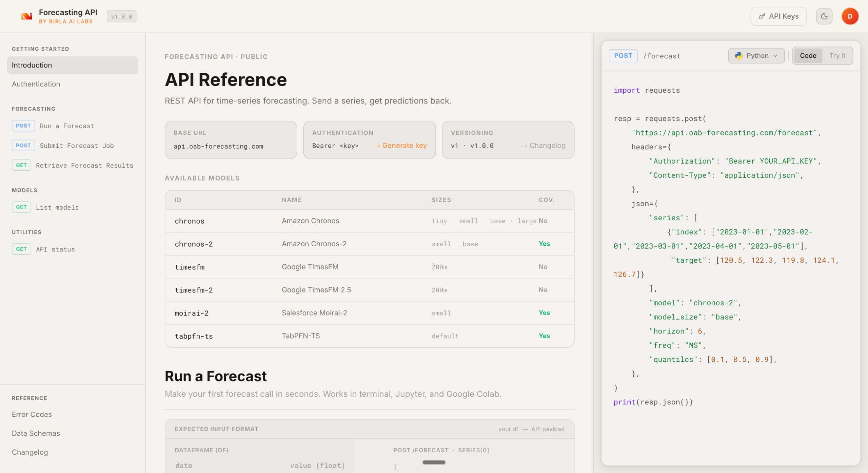
Task: Go to Error Codes reference
Action: (32, 414)
